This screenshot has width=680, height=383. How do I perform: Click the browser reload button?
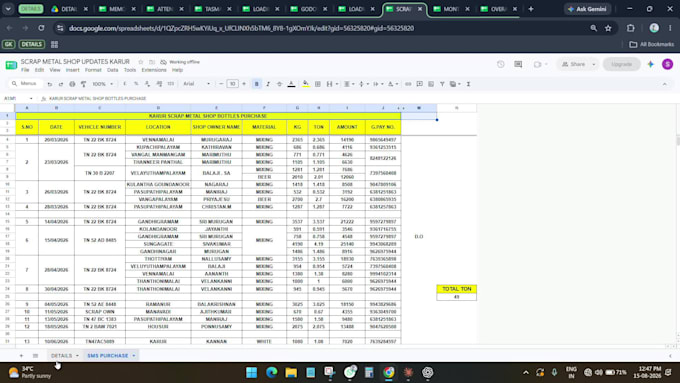click(41, 28)
